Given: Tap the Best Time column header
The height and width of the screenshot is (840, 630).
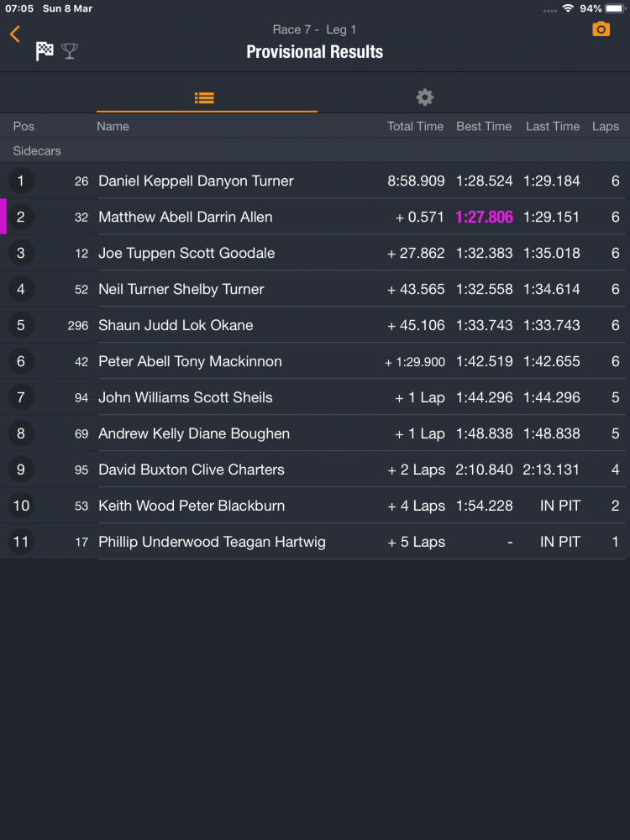Looking at the screenshot, I should click(484, 126).
